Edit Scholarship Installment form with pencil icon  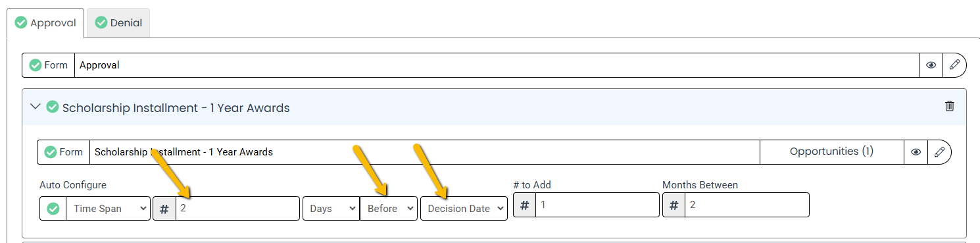[939, 151]
